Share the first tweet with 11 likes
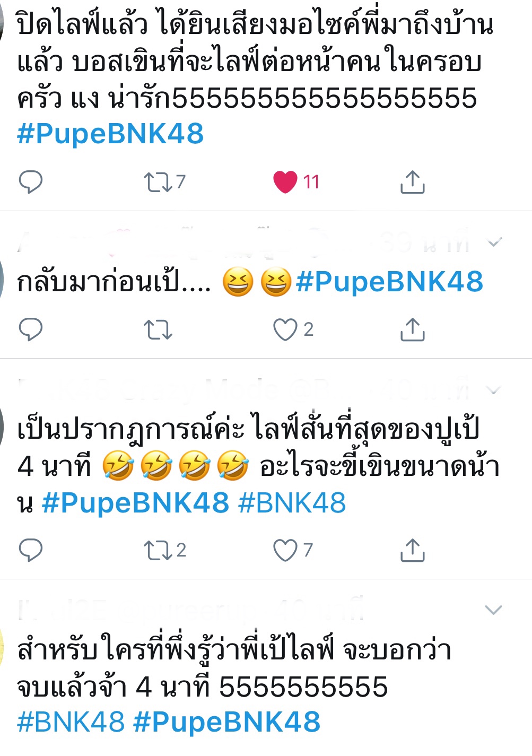 pyautogui.click(x=412, y=181)
